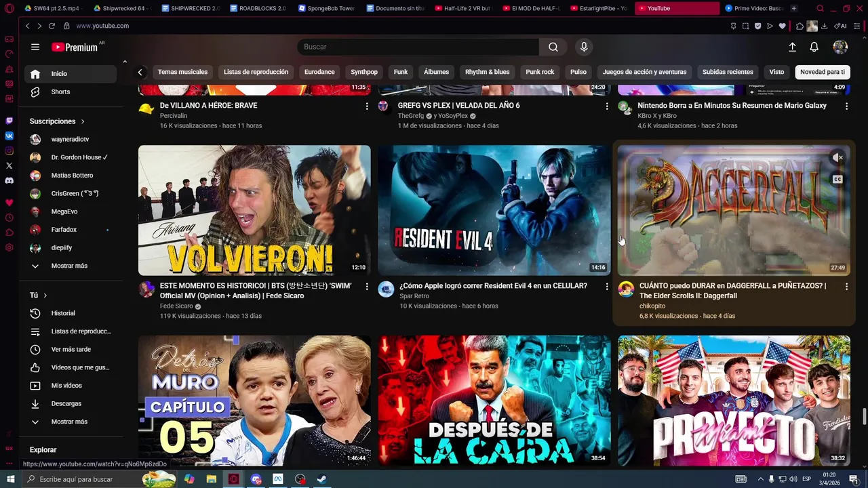Open Instagram in Opera sidebar

tap(9, 150)
